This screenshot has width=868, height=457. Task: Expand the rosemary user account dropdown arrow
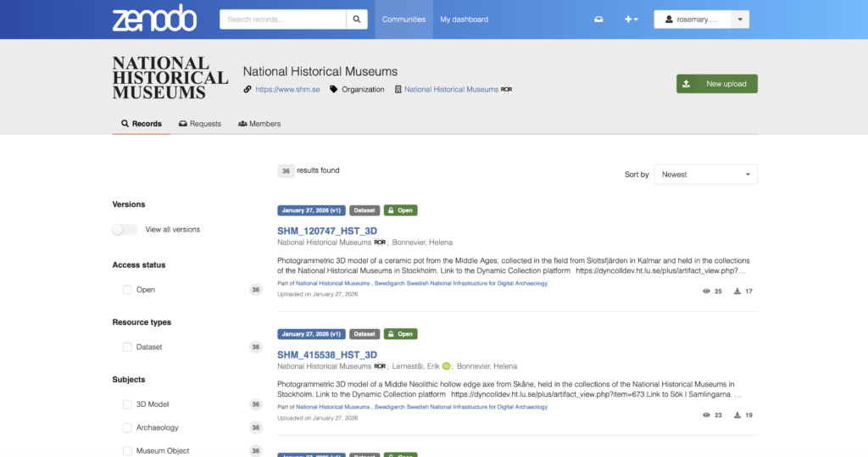pyautogui.click(x=740, y=20)
